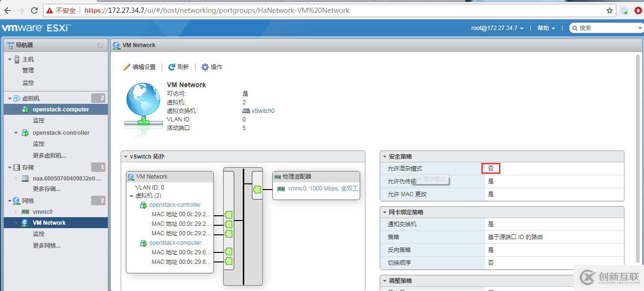Collapse the 网络 tree node
This screenshot has height=291, width=644.
10,201
